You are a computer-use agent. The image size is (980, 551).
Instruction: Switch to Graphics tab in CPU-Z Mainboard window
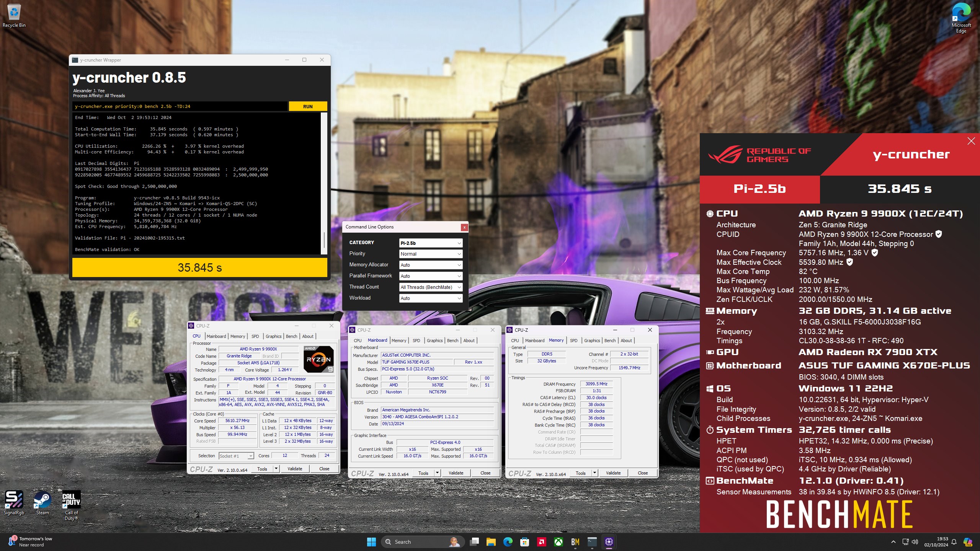[x=435, y=341]
